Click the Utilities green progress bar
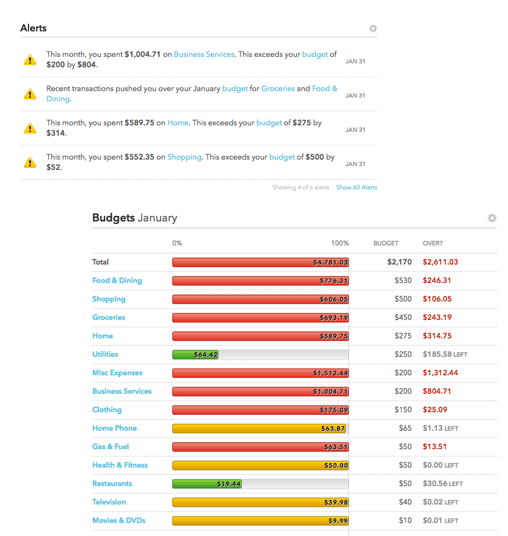The height and width of the screenshot is (536, 508). (x=196, y=354)
